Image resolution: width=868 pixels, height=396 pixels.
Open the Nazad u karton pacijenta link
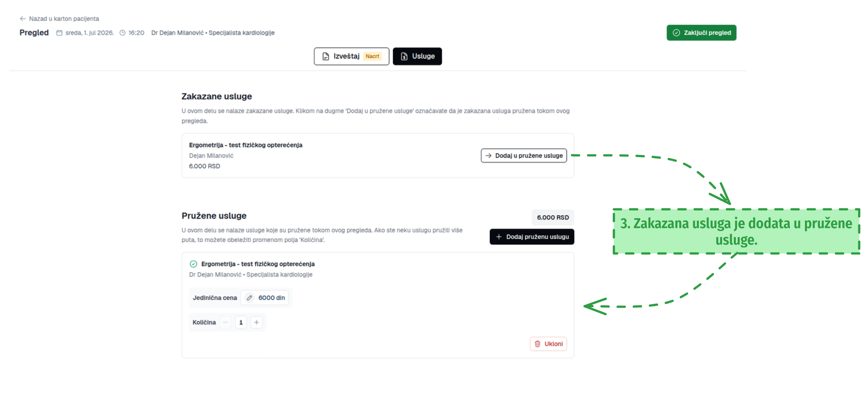[x=59, y=19]
